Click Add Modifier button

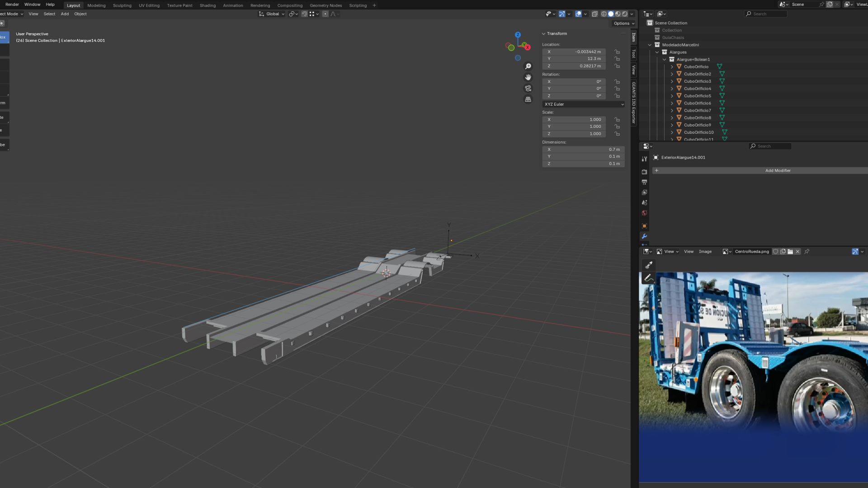click(x=761, y=170)
